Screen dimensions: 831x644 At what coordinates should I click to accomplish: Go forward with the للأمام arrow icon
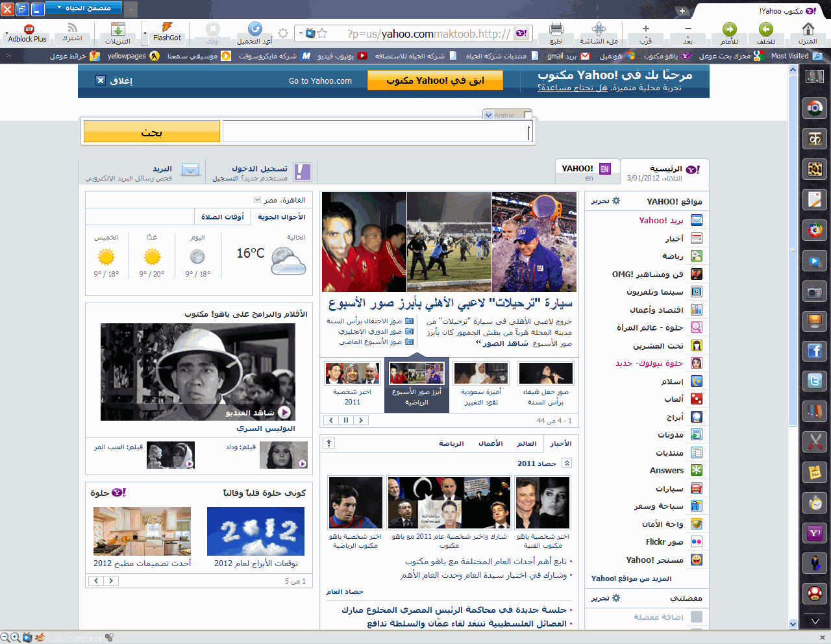729,29
